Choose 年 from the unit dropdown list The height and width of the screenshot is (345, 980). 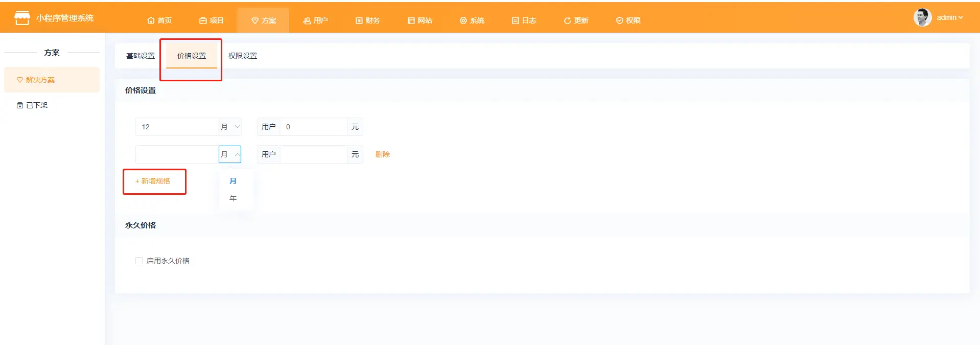coord(233,198)
